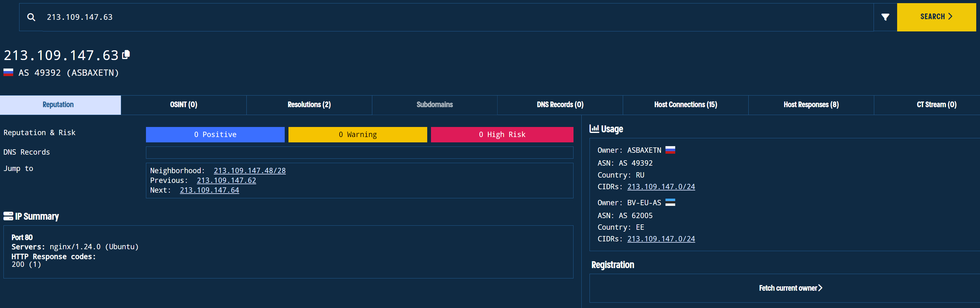Click the Estonian flag next to BV-EU-AS
The width and height of the screenshot is (980, 308).
670,202
